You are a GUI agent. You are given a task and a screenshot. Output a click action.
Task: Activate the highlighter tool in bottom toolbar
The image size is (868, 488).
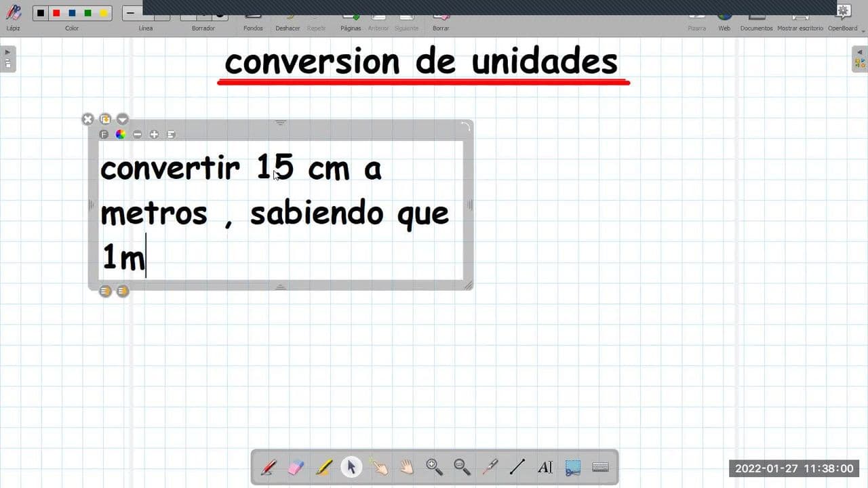324,467
